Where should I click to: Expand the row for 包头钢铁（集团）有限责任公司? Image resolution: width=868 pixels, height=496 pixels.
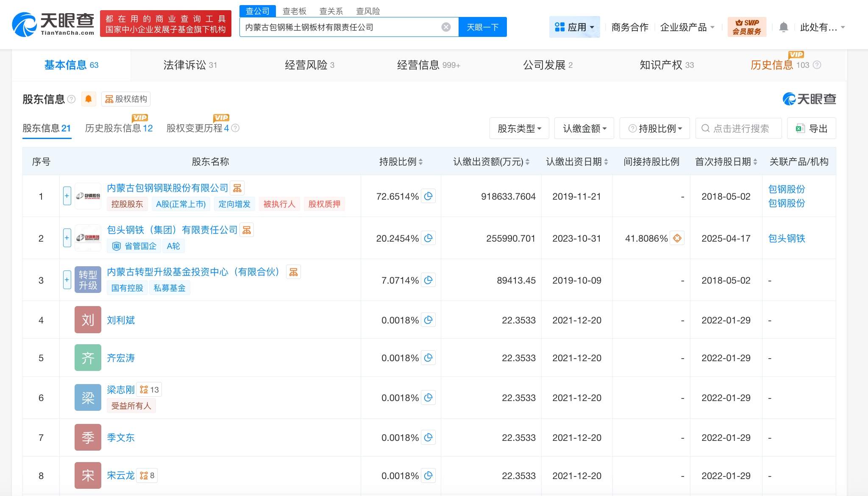(x=67, y=238)
